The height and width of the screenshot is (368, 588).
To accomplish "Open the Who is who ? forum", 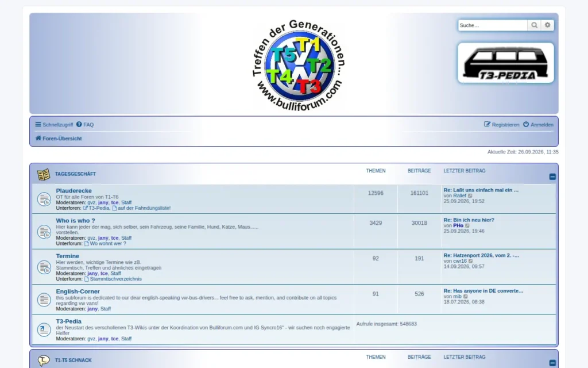I will 75,221.
